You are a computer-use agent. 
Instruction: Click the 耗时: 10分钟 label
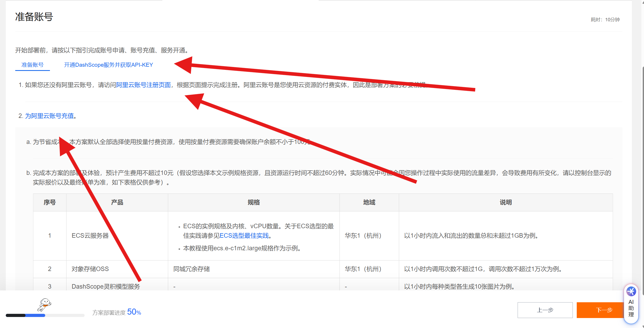click(605, 20)
